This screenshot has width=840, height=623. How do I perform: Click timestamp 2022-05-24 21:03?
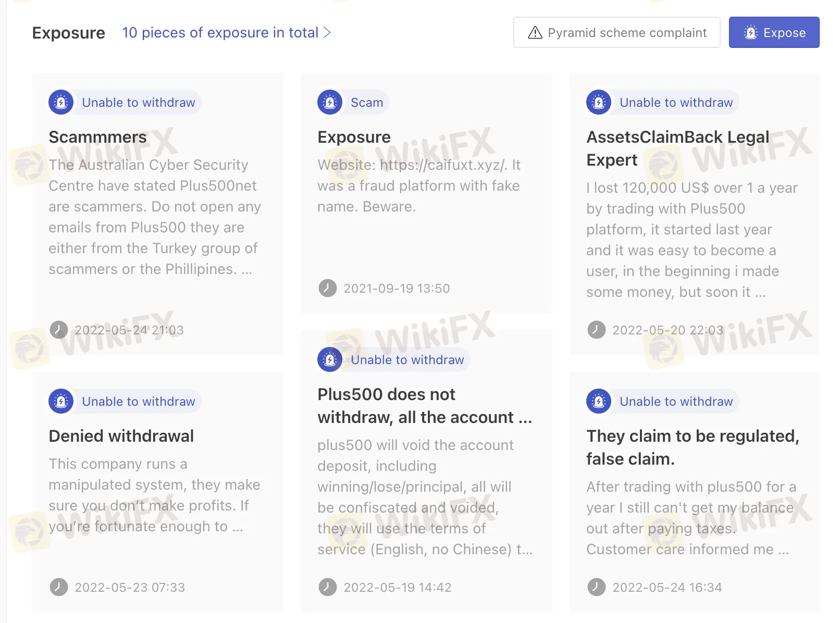[x=129, y=330]
